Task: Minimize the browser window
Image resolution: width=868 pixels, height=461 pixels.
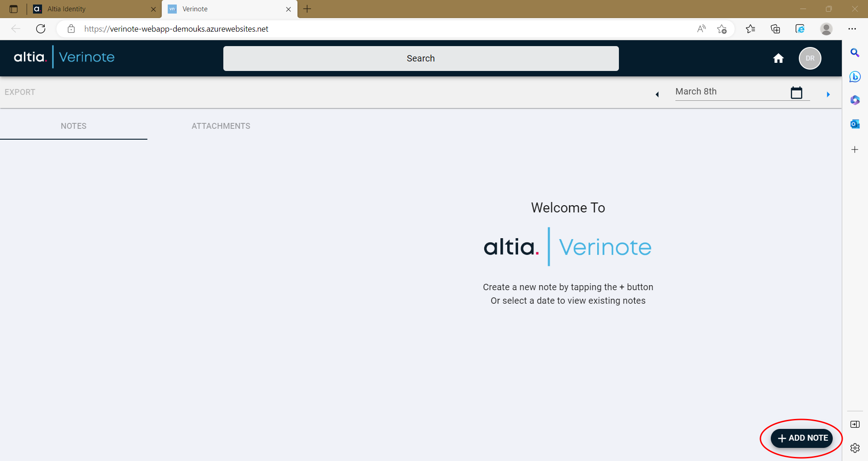Action: [803, 9]
